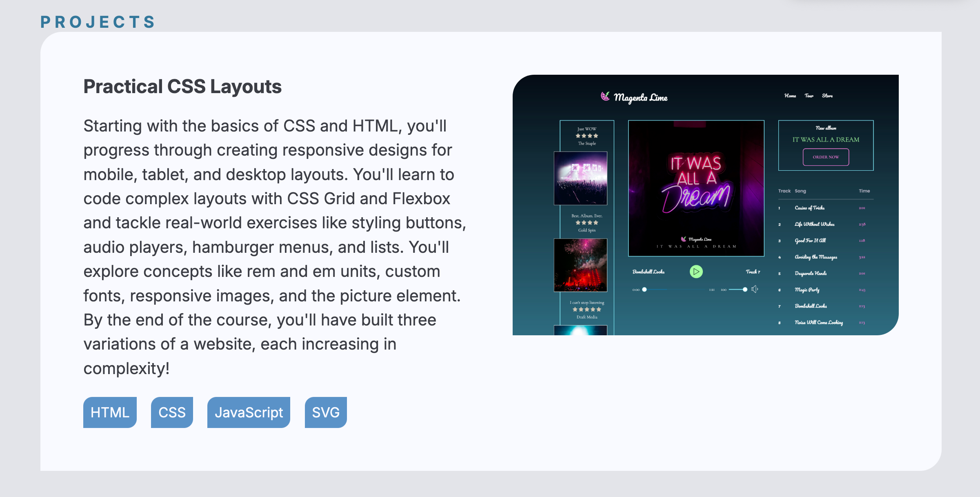Click the volume slider handle
The height and width of the screenshot is (497, 980).
click(745, 290)
